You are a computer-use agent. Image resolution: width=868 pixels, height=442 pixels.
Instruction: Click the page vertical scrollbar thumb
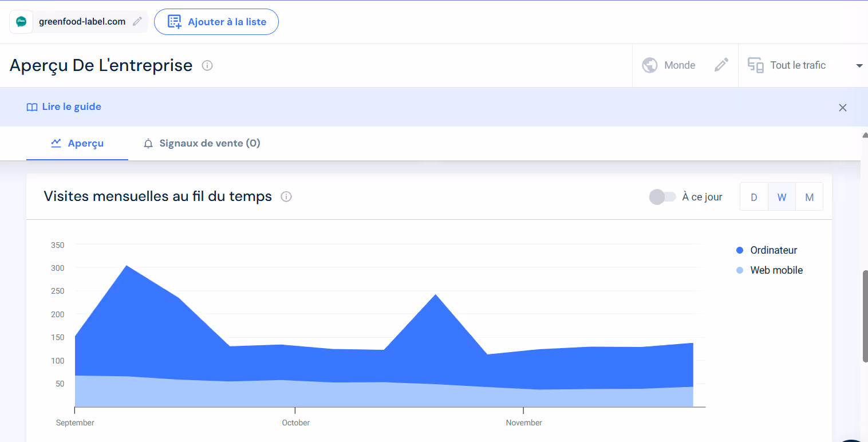coord(865,316)
